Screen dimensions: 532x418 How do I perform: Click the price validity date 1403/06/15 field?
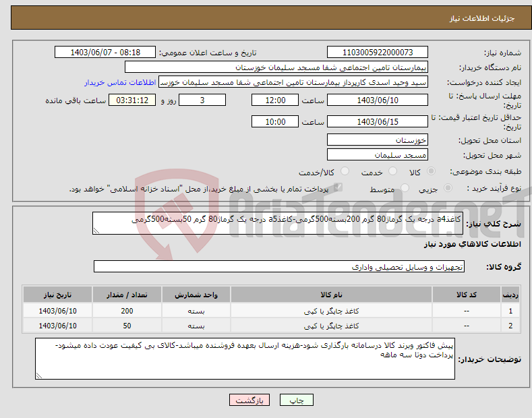pyautogui.click(x=378, y=122)
